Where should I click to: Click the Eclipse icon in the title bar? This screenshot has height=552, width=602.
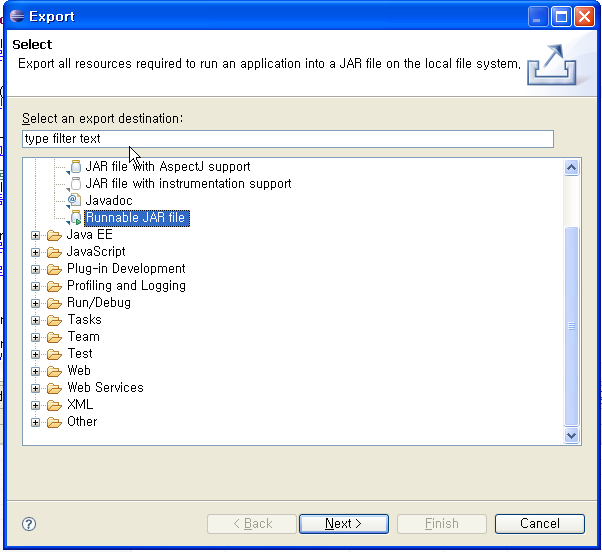pos(17,16)
